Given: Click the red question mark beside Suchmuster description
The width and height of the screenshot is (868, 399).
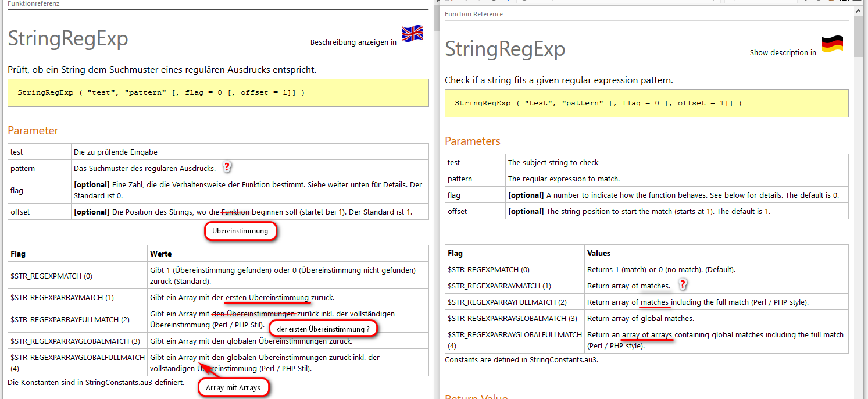Looking at the screenshot, I should coord(227,168).
